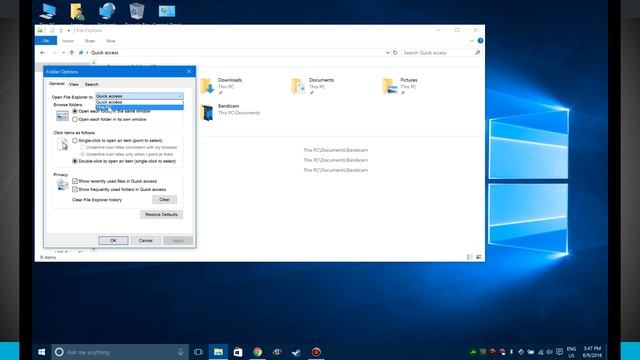Open the Pictures folder
640x360 pixels.
point(400,86)
